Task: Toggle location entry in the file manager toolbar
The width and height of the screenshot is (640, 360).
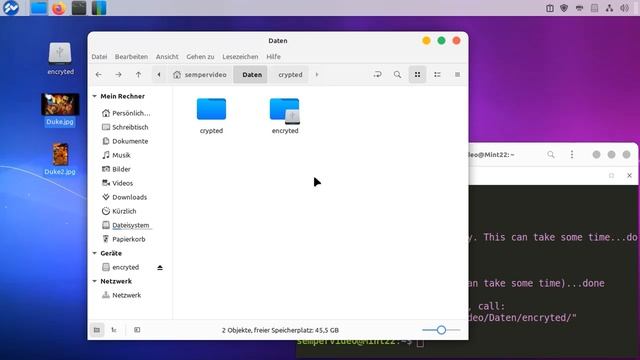Action: coord(378,74)
